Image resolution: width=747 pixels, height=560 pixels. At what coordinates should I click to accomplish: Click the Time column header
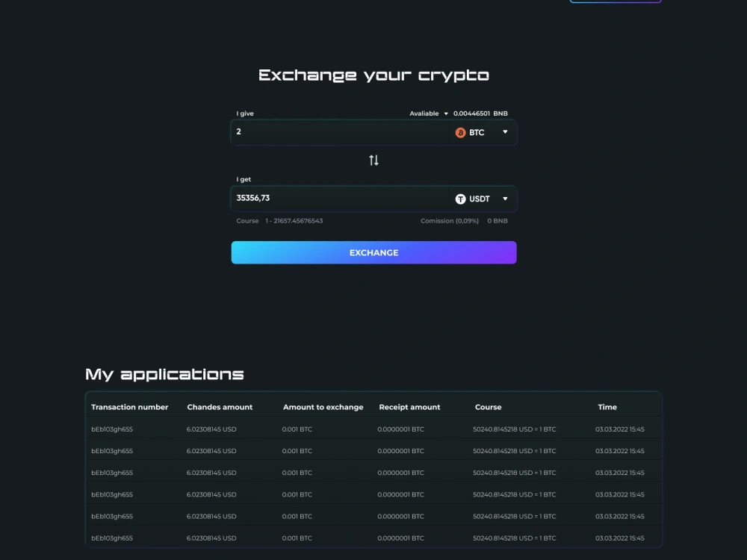[607, 407]
